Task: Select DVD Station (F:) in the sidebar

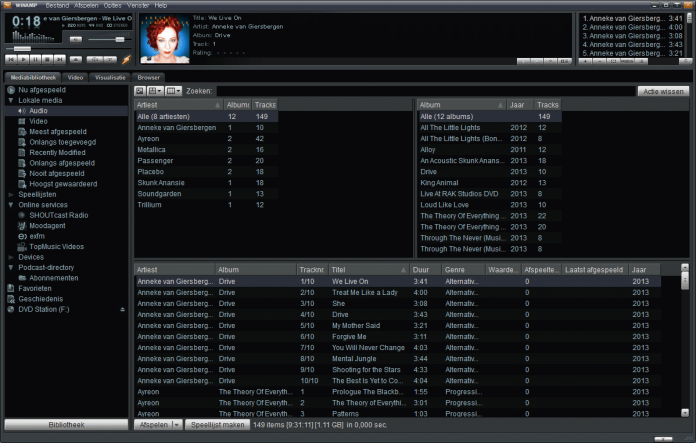Action: tap(44, 309)
